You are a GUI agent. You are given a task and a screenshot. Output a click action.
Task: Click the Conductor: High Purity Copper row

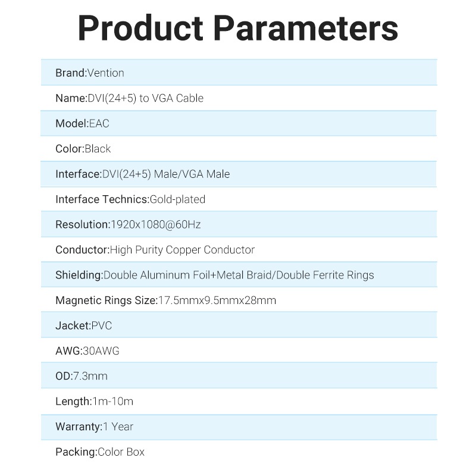(x=238, y=250)
